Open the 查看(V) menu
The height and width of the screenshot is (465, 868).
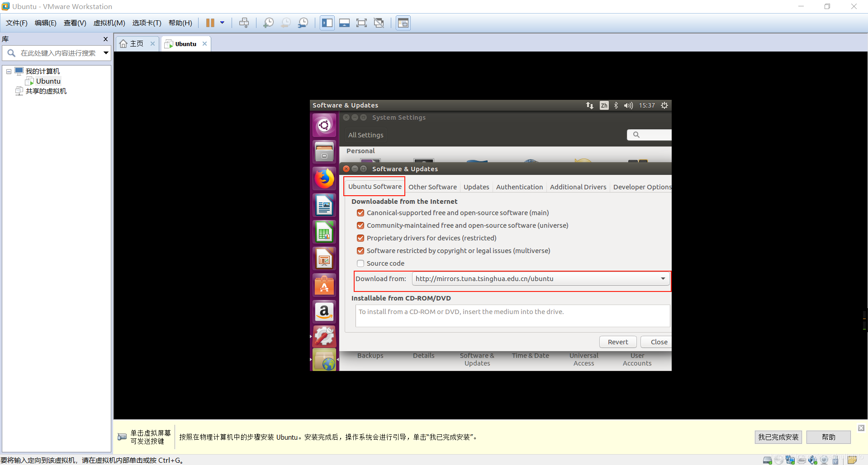(x=75, y=23)
